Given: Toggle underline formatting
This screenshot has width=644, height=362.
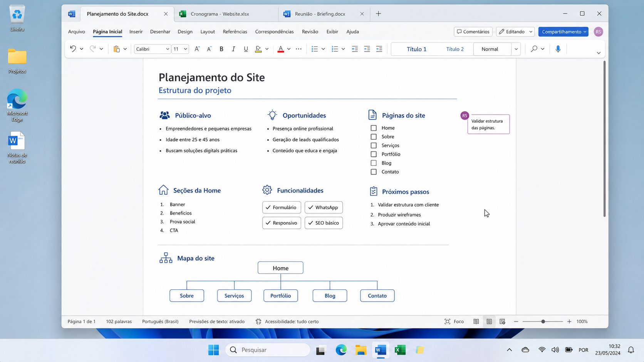Looking at the screenshot, I should pyautogui.click(x=246, y=49).
